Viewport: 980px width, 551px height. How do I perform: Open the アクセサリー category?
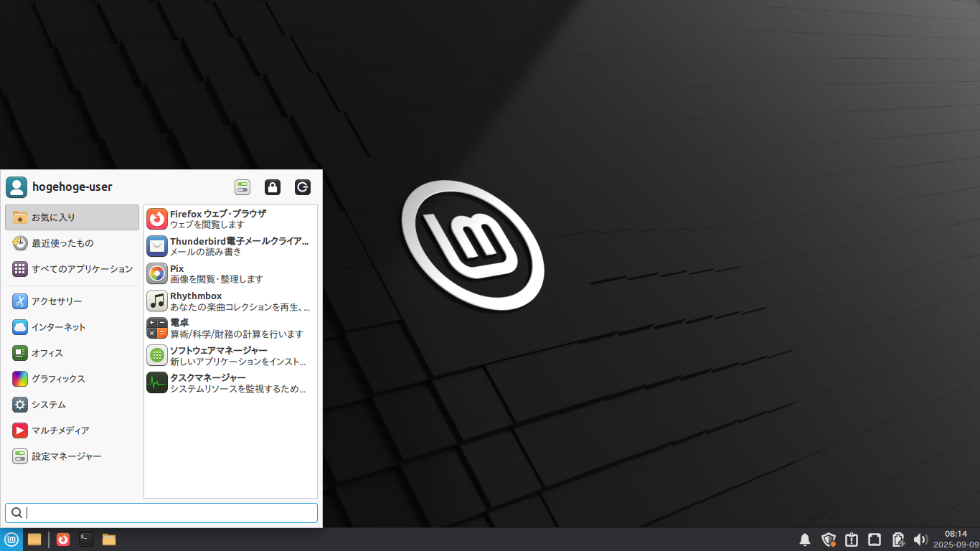(x=72, y=301)
